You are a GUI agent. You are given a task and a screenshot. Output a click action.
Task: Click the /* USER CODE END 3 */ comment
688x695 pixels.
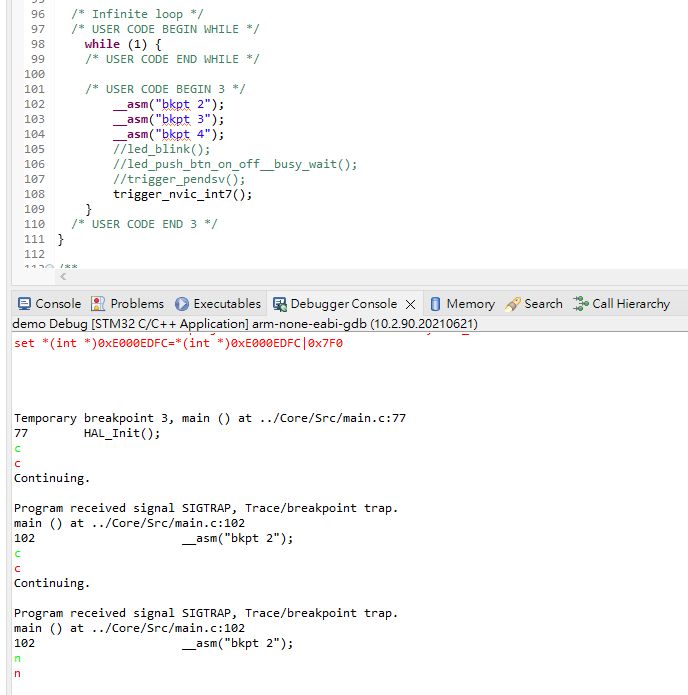tap(144, 224)
